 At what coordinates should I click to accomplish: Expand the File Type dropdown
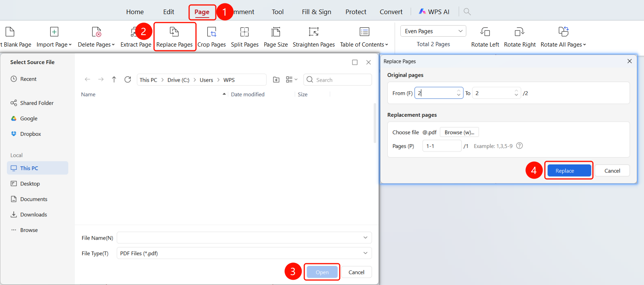coord(365,253)
